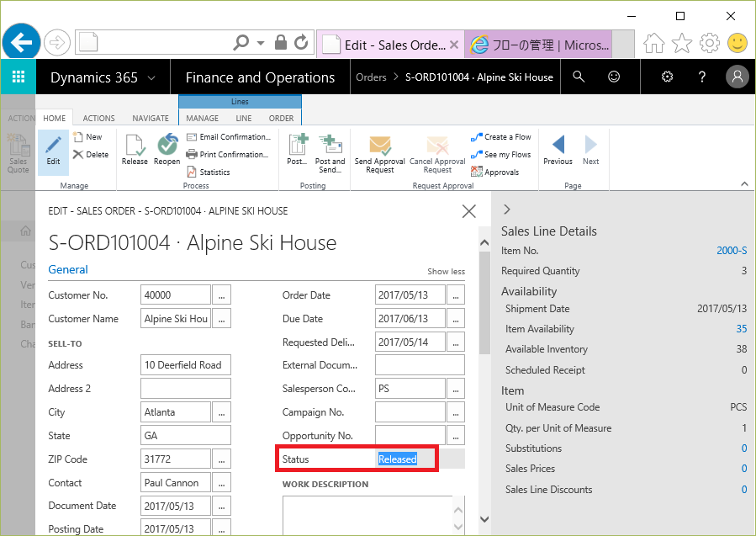Open the Dynamics settings gear
The image size is (756, 536).
(668, 77)
